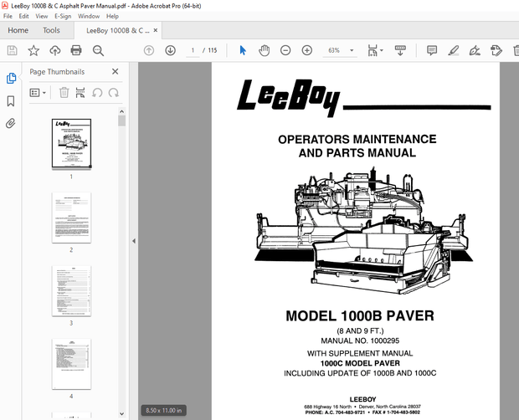Delete selected page thumbnails

tap(64, 93)
